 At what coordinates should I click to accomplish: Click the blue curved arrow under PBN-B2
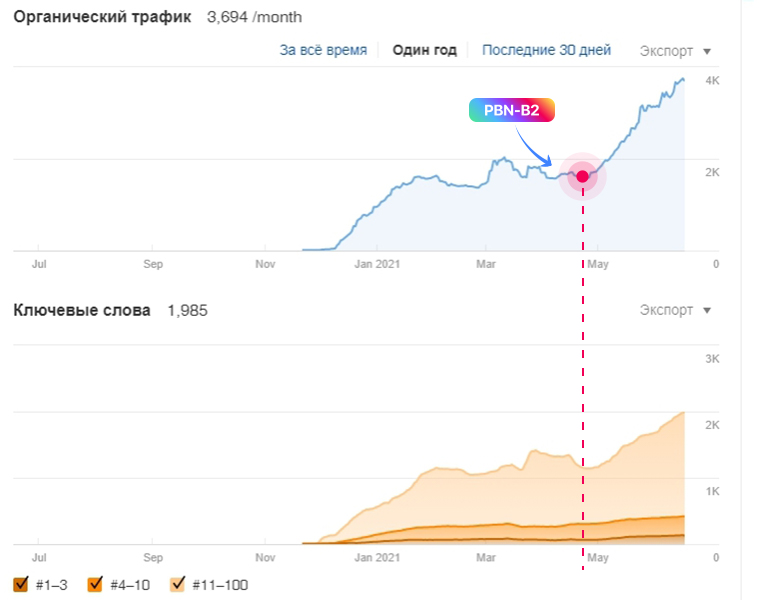pos(541,148)
